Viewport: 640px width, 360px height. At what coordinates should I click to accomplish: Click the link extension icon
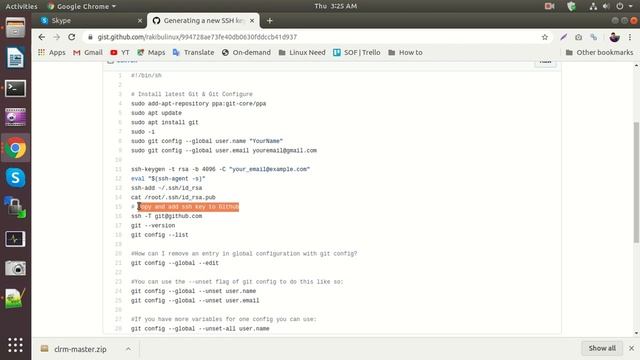point(593,37)
